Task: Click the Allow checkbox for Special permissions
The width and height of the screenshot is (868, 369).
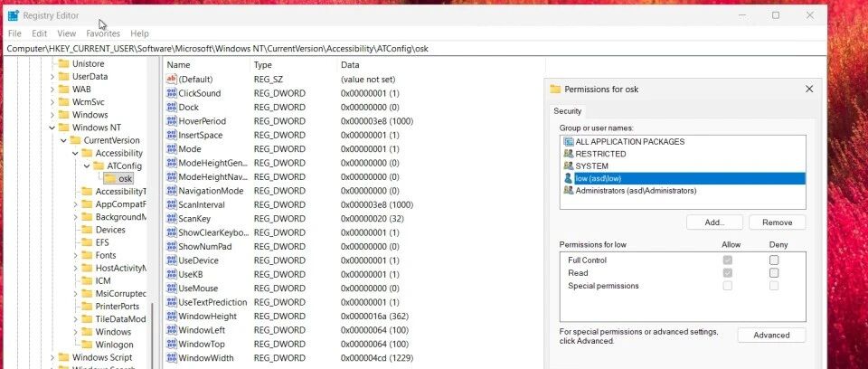Action: coord(727,286)
